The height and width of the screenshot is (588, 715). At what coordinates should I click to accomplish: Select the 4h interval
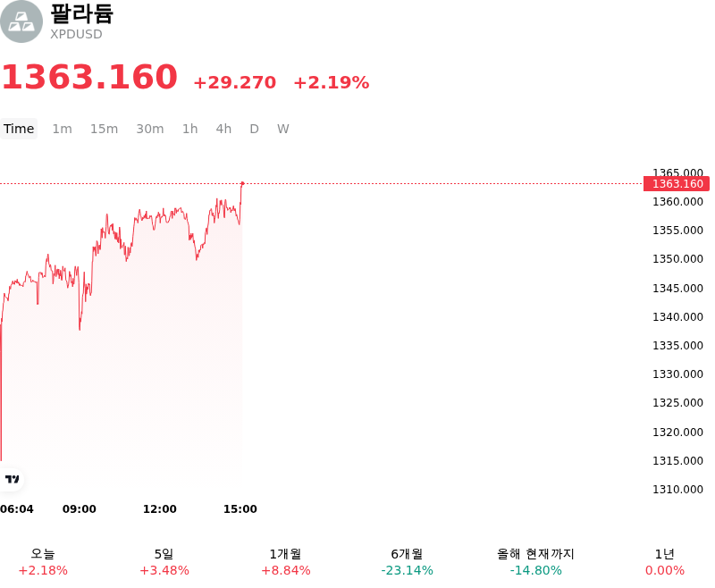[x=223, y=129]
